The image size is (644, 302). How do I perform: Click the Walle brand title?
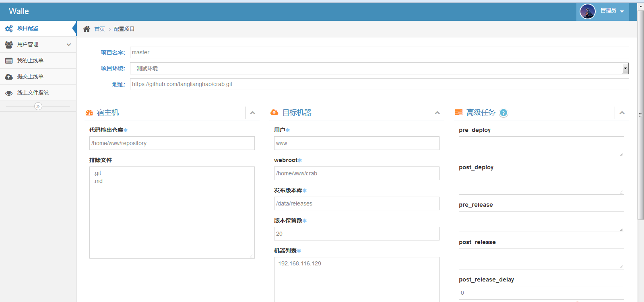19,11
